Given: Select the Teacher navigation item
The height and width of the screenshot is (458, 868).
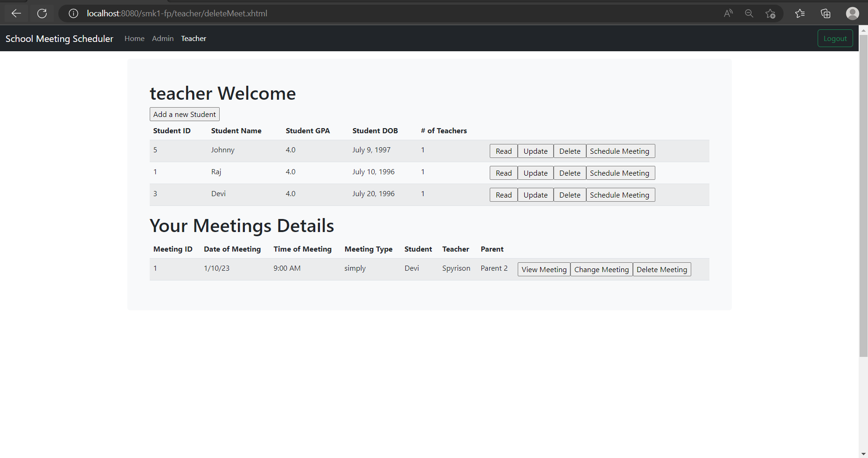Looking at the screenshot, I should (x=194, y=38).
